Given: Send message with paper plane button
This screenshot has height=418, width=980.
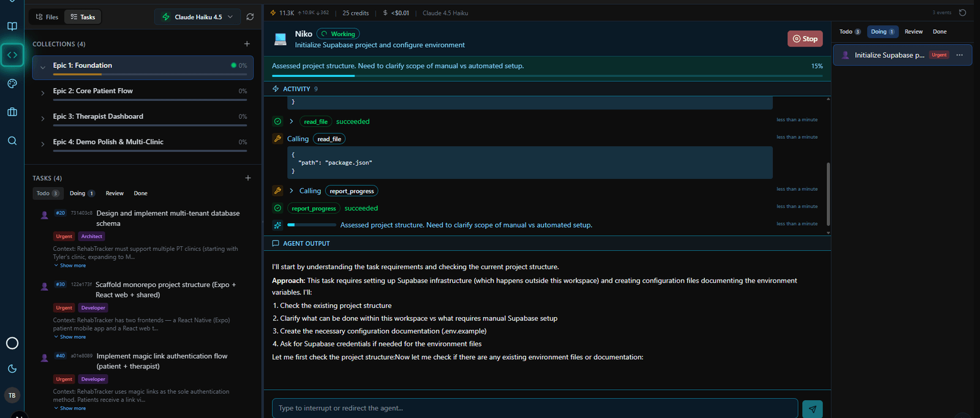Looking at the screenshot, I should (x=812, y=409).
